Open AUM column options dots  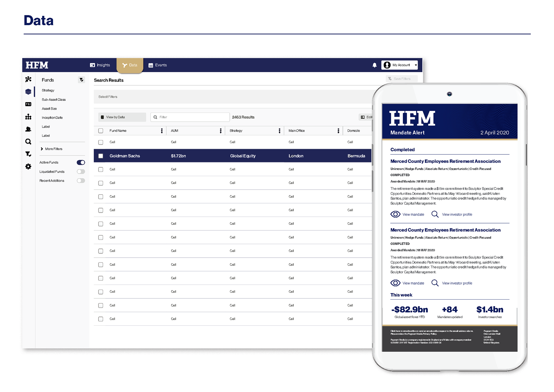click(221, 131)
